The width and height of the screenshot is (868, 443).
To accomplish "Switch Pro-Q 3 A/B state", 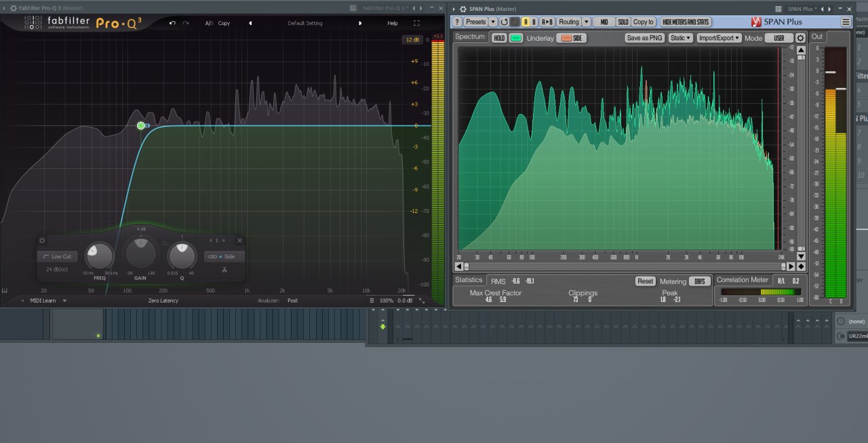I will coord(209,23).
